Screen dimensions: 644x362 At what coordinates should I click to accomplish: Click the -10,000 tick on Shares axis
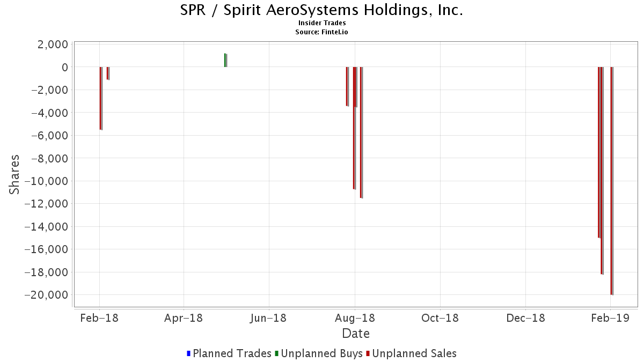point(49,181)
